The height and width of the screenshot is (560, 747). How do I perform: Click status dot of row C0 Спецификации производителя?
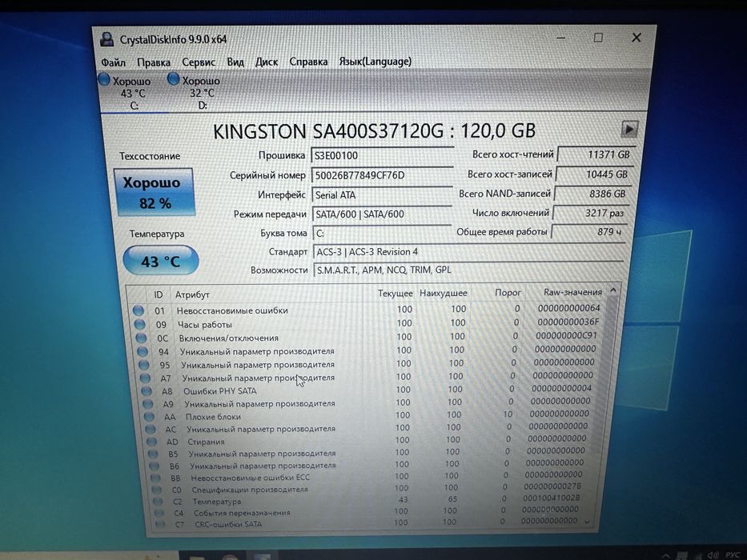point(157,490)
